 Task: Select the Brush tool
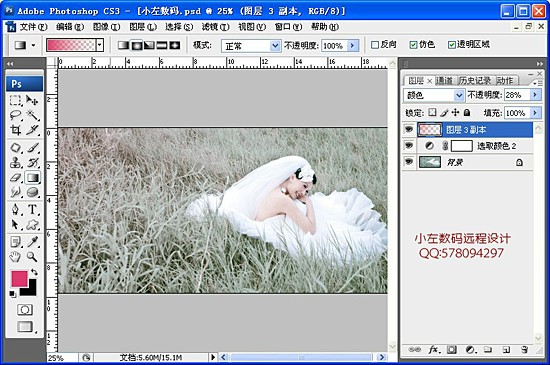32,148
